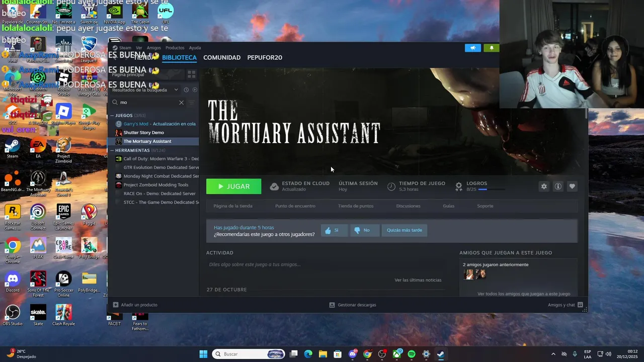This screenshot has height=362, width=644.
Task: Recommend game with Sí button
Action: 335,230
